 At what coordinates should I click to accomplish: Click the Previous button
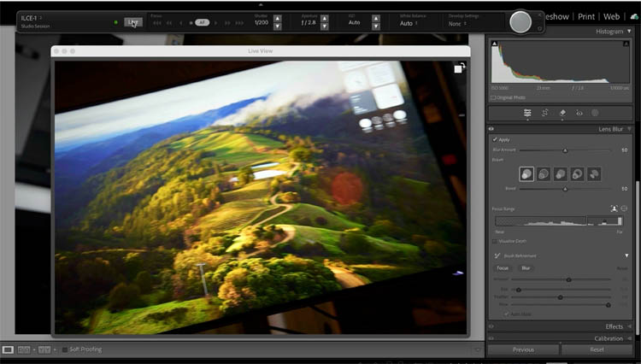pyautogui.click(x=523, y=349)
